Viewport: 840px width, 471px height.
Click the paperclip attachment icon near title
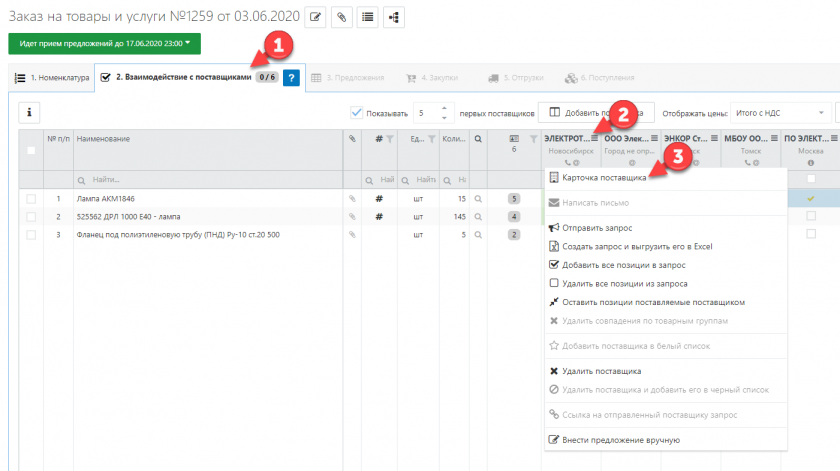342,17
